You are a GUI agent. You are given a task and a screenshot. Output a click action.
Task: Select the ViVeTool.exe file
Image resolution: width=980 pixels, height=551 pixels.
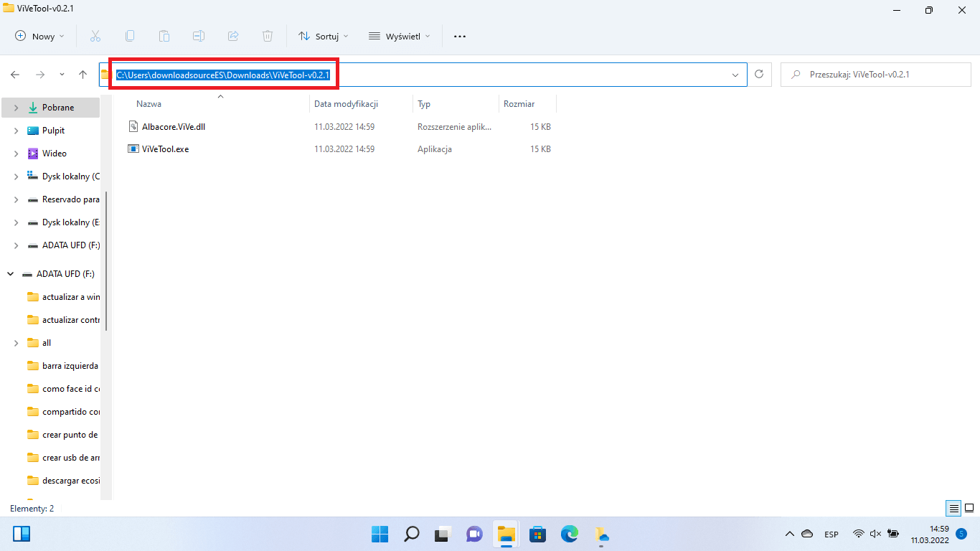coord(165,149)
